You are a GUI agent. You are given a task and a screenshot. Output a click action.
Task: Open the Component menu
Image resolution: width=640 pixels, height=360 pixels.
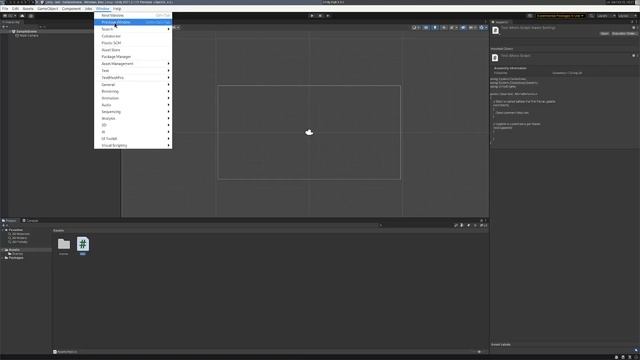[71, 9]
